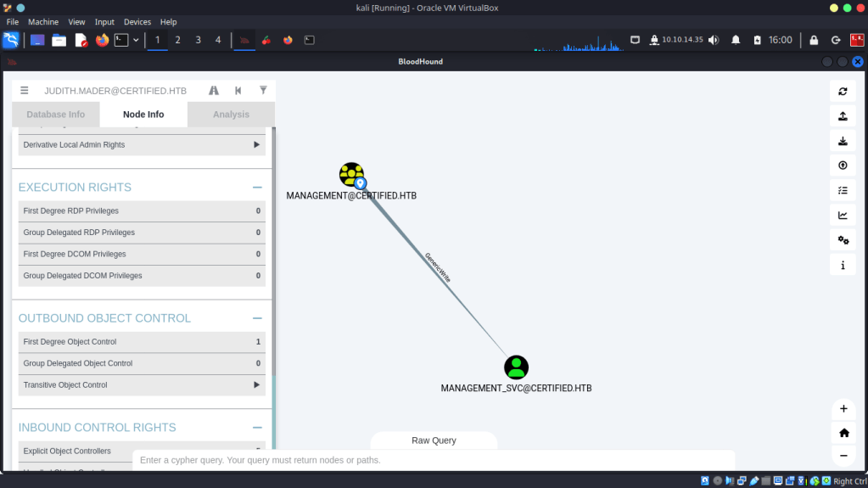Click the cypher query input field
Viewport: 868px width, 488px height.
[433, 460]
